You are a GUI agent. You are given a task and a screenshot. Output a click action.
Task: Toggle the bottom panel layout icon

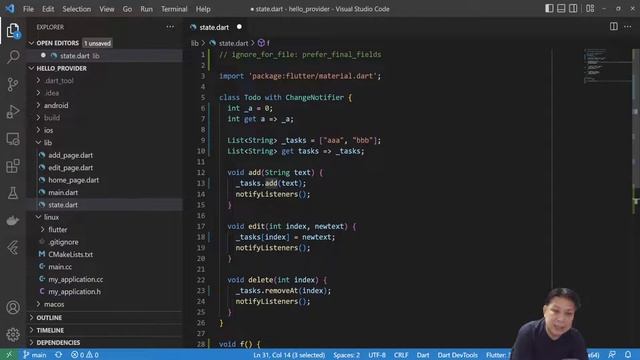(561, 9)
